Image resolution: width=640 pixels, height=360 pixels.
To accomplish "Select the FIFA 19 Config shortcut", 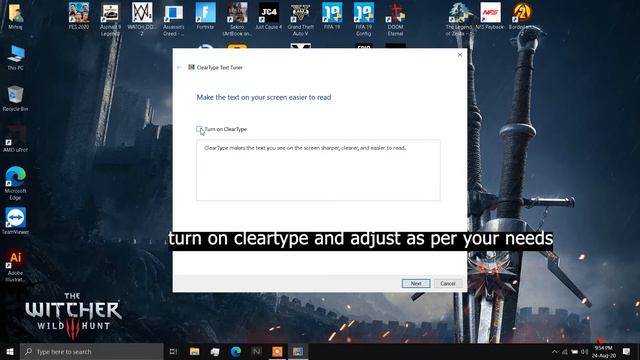I will (364, 19).
